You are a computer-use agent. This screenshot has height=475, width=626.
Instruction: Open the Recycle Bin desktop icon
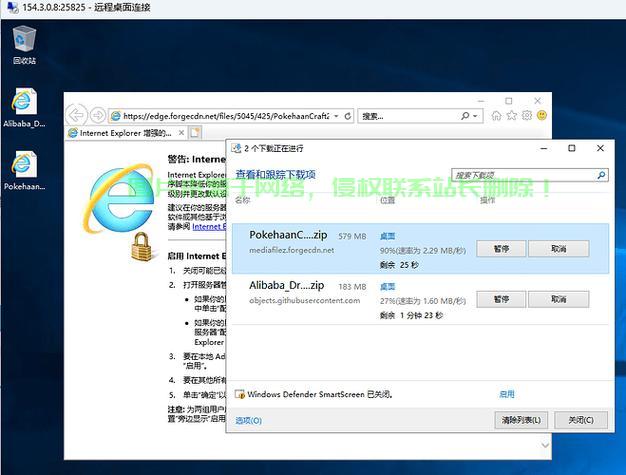[x=24, y=44]
